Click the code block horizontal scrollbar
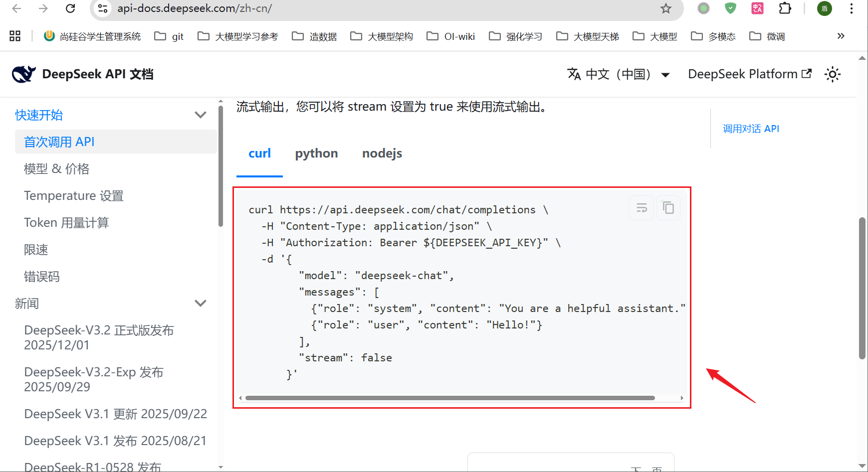This screenshot has height=472, width=868. click(x=450, y=398)
